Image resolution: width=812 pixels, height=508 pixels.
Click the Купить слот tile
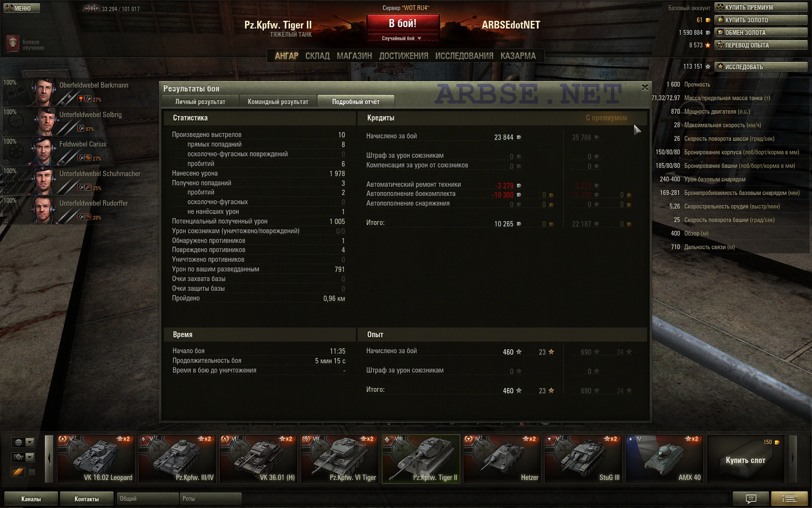point(745,459)
